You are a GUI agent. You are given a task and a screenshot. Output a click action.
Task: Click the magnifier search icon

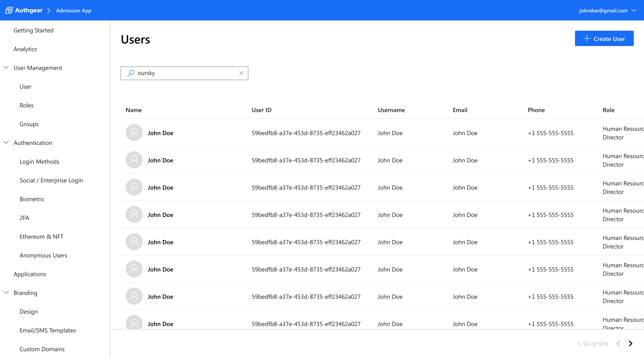[x=131, y=73]
